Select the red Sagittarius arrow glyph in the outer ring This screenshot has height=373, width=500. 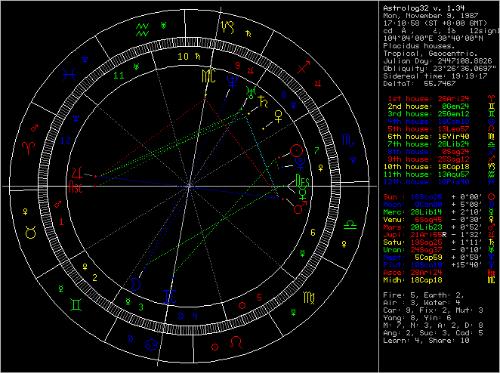tap(304, 66)
